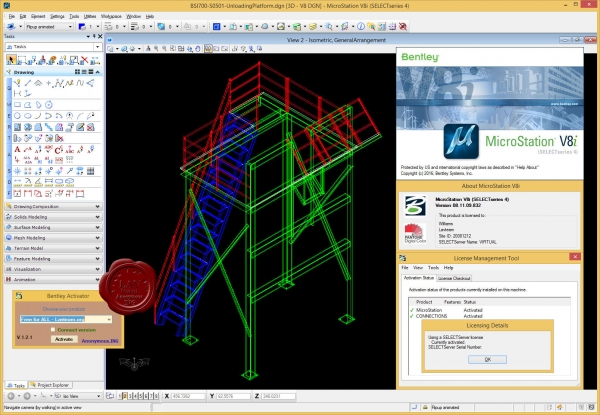Open the Iso View dropdown
Image resolution: width=600 pixels, height=415 pixels.
click(98, 396)
